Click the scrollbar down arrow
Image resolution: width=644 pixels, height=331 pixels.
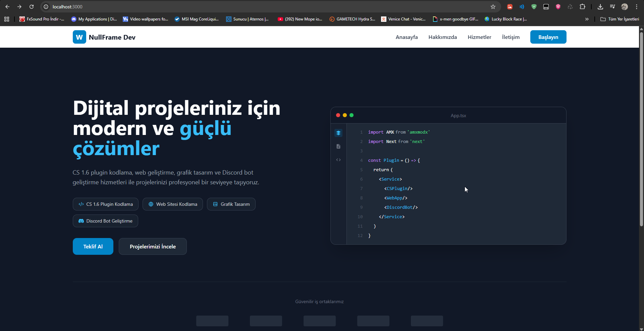tap(641, 329)
